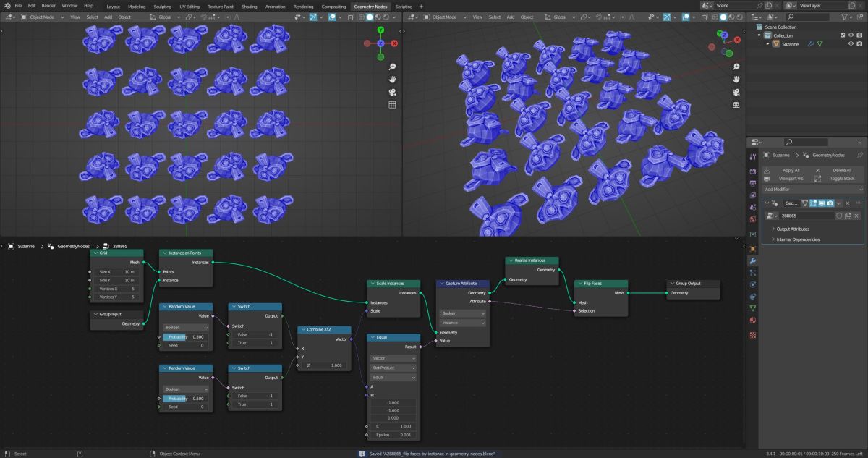Image resolution: width=868 pixels, height=458 pixels.
Task: Click Grid node Size X field
Action: point(118,271)
